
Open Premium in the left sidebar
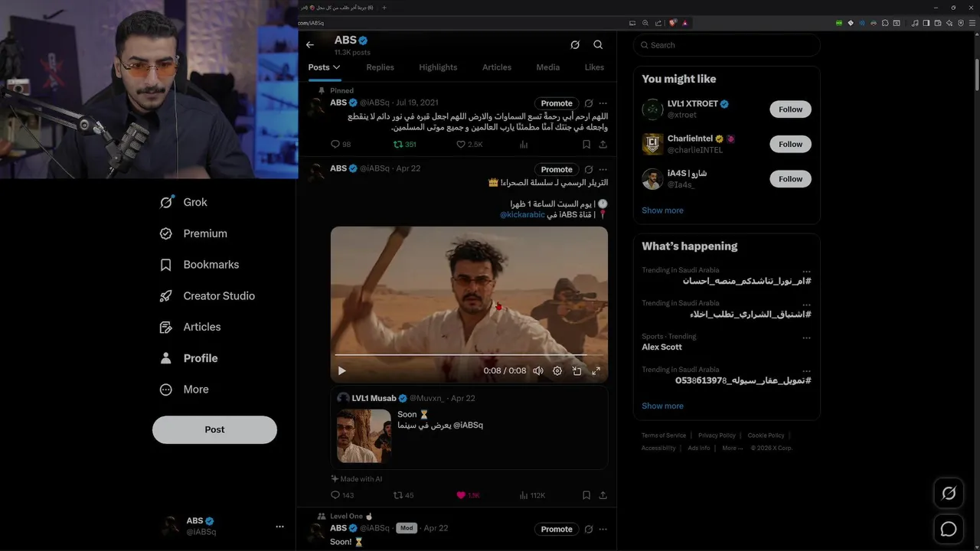pos(193,233)
